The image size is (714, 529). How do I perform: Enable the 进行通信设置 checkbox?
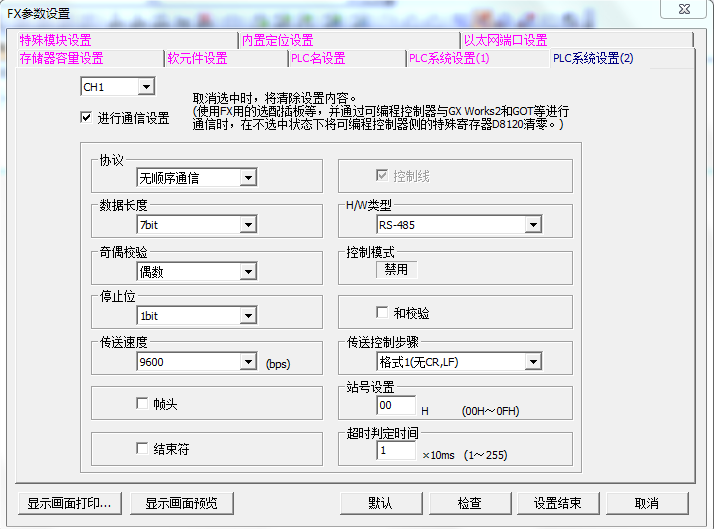click(86, 118)
